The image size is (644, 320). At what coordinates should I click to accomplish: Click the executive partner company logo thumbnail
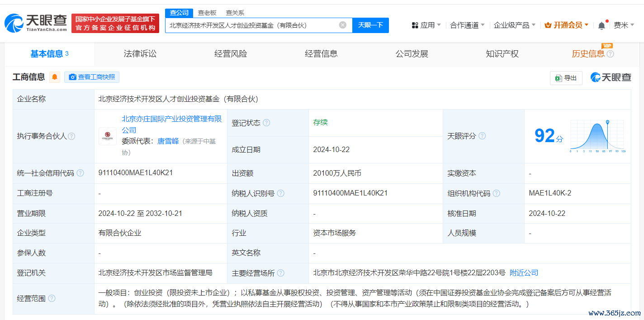point(107,136)
